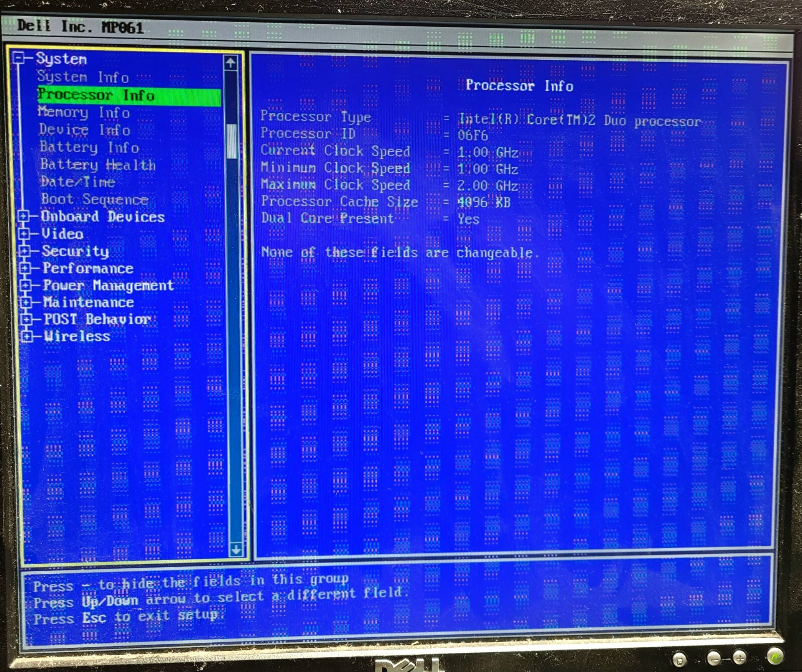
Task: Click the Dell Inc. MP061 title text
Action: point(80,26)
